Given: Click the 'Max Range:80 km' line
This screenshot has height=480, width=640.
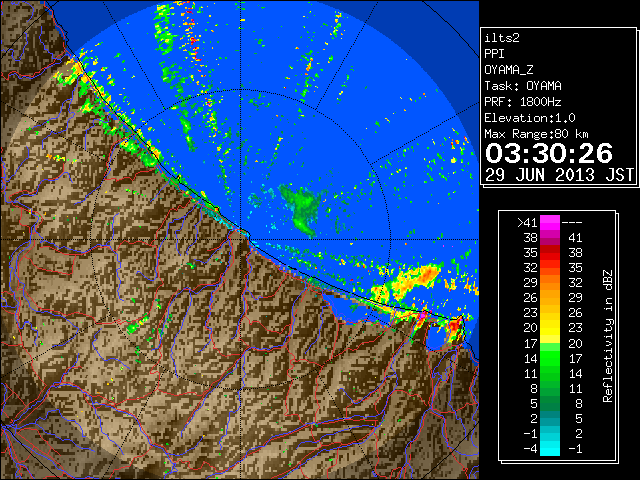Looking at the screenshot, I should [x=536, y=134].
